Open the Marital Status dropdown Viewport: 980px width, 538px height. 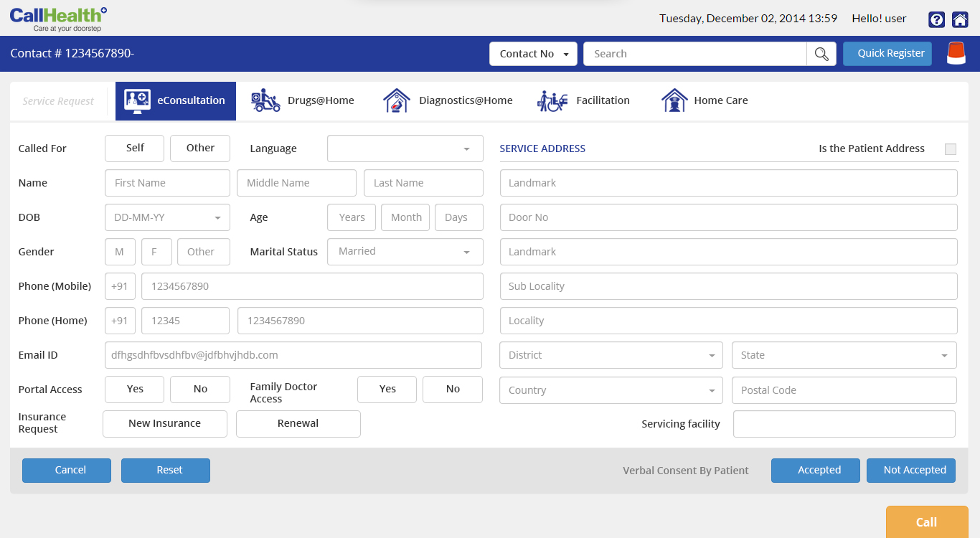click(405, 251)
